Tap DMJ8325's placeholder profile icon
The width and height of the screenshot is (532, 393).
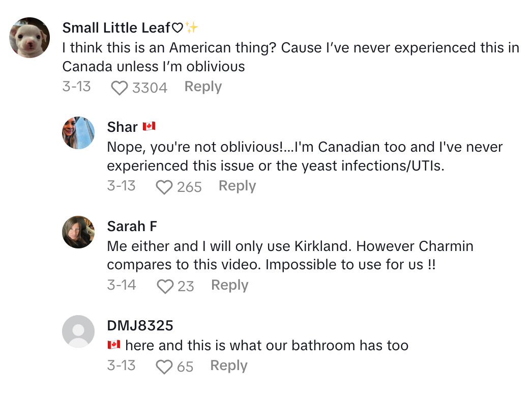coord(78,331)
